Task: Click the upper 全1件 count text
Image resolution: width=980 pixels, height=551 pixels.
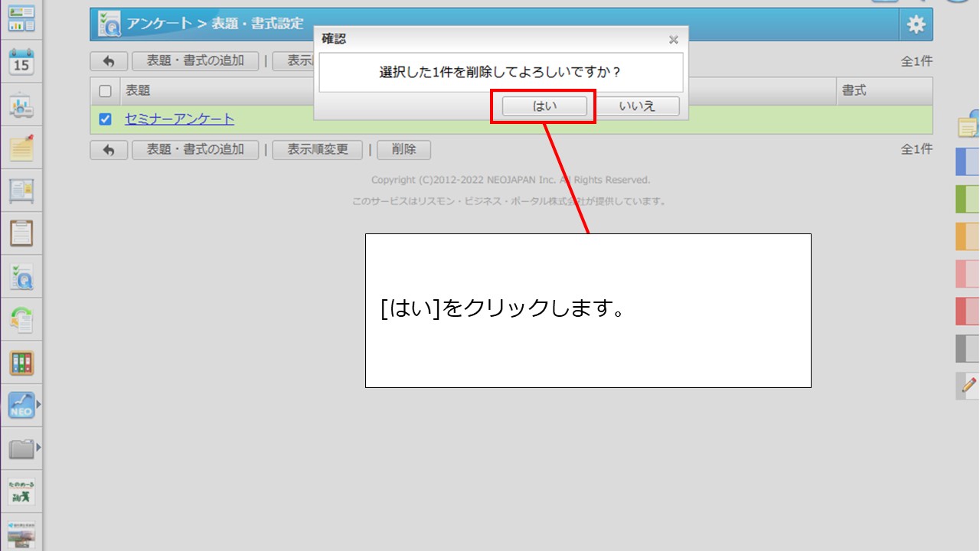Action: pos(916,62)
